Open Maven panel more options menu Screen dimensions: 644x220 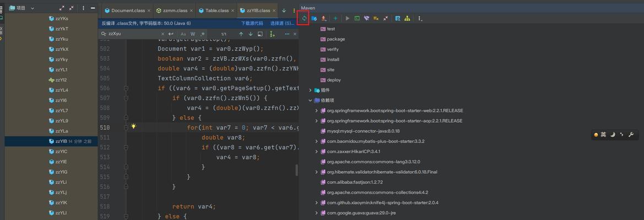420,19
